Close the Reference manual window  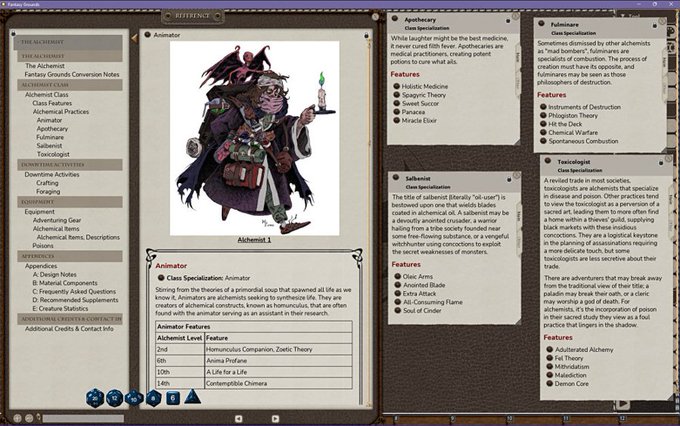click(x=375, y=16)
